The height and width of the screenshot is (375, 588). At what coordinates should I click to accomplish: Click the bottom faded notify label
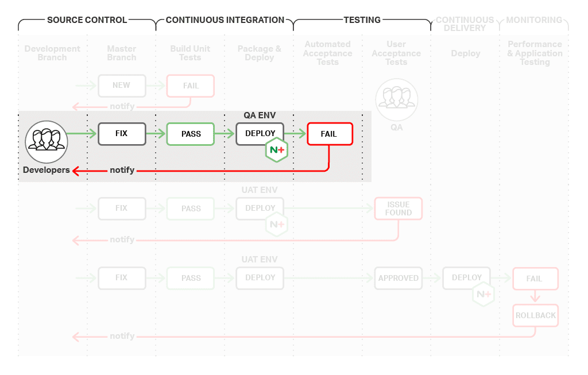[122, 336]
